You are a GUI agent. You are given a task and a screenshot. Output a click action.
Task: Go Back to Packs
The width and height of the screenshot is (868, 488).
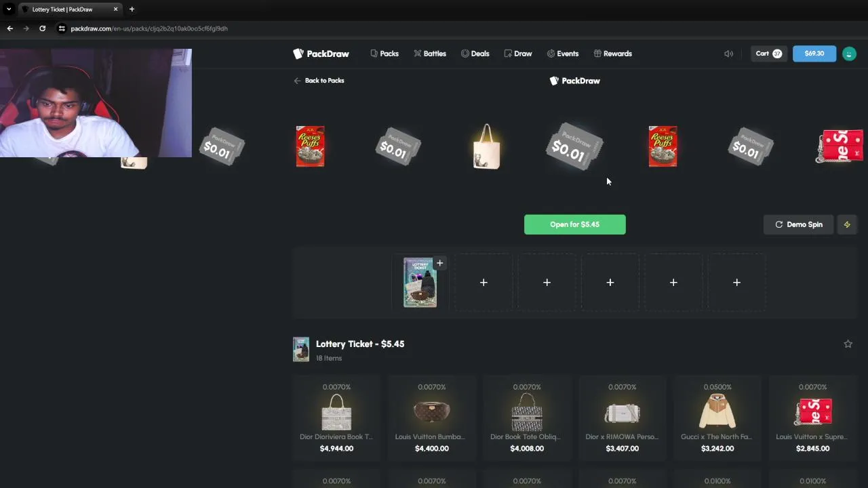coord(319,81)
